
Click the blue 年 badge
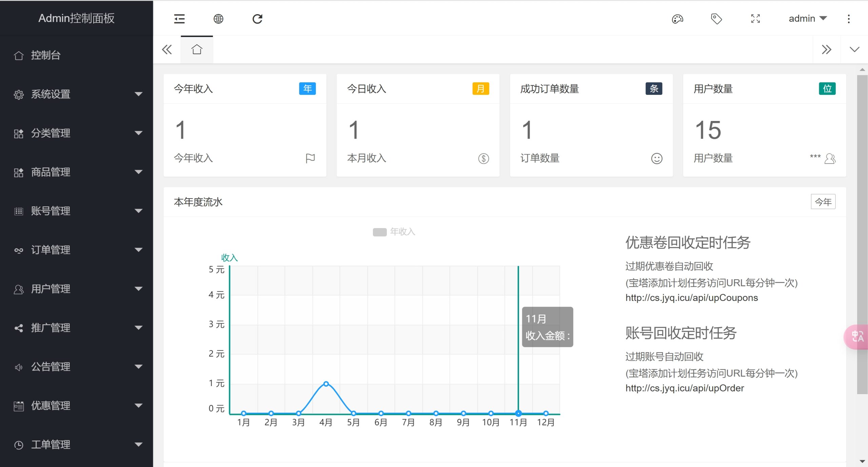(x=308, y=88)
